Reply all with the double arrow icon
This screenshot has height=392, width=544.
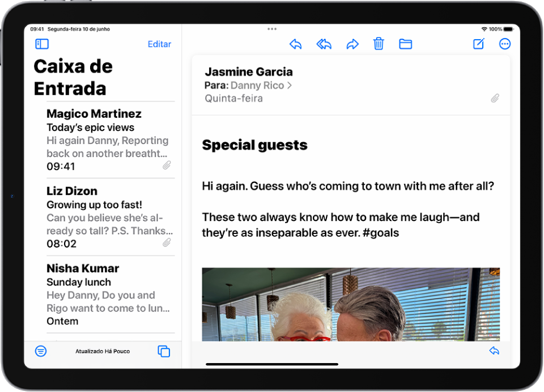[324, 44]
